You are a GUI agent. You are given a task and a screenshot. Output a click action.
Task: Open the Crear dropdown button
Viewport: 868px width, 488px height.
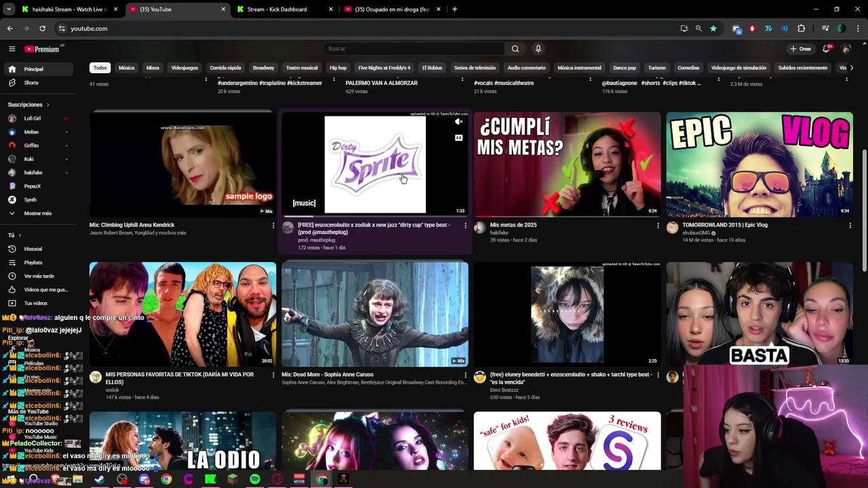tap(800, 49)
